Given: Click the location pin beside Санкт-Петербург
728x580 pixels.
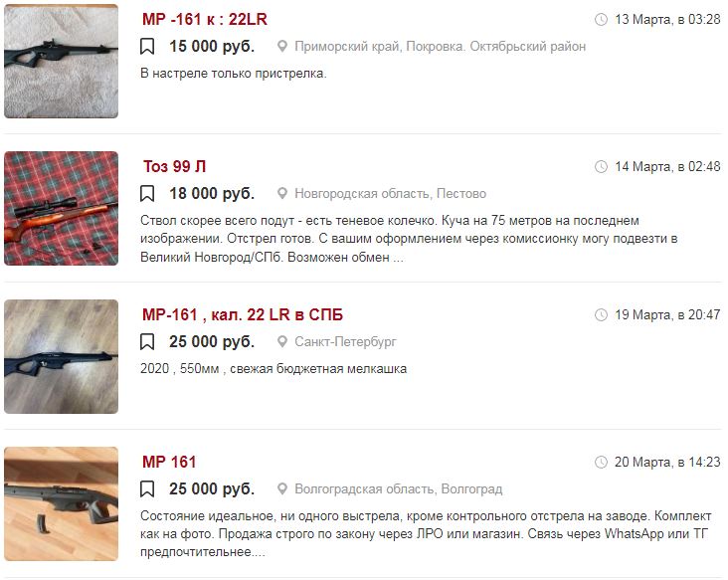Looking at the screenshot, I should (x=281, y=342).
